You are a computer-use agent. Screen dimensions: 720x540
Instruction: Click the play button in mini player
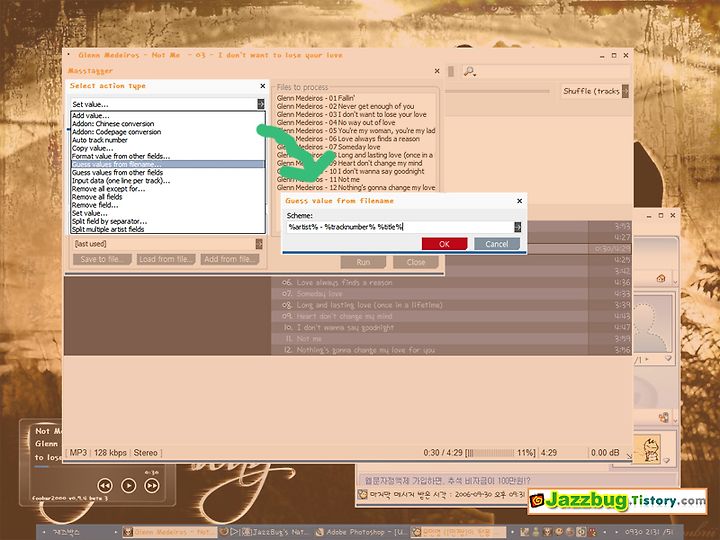[128, 485]
